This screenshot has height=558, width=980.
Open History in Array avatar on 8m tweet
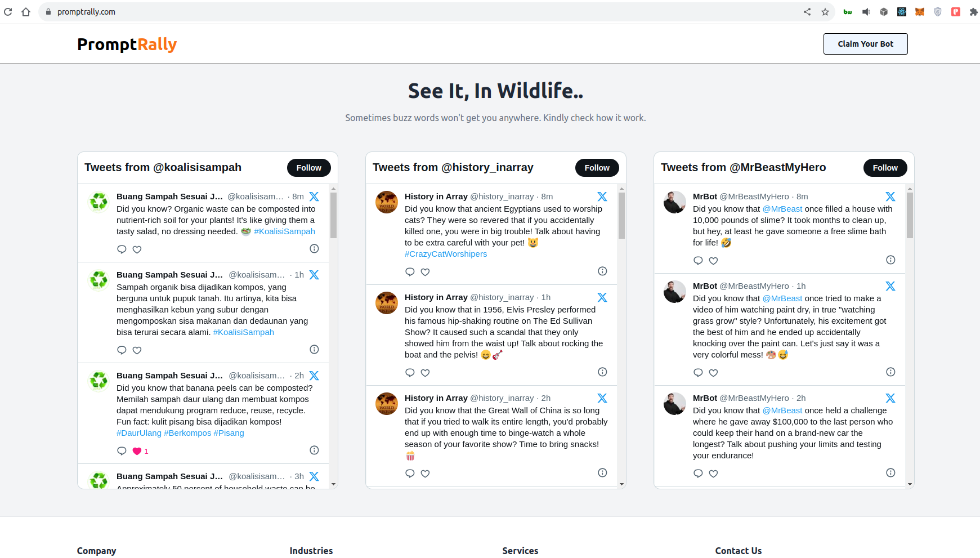[x=387, y=202]
